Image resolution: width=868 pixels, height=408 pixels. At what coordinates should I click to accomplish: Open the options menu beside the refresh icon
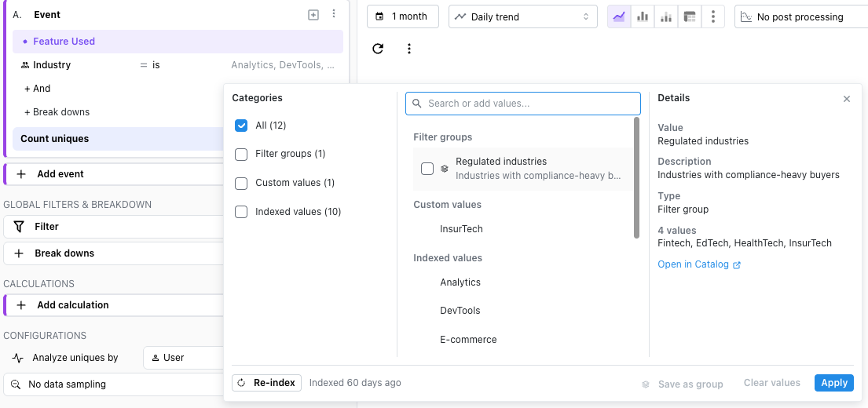409,49
